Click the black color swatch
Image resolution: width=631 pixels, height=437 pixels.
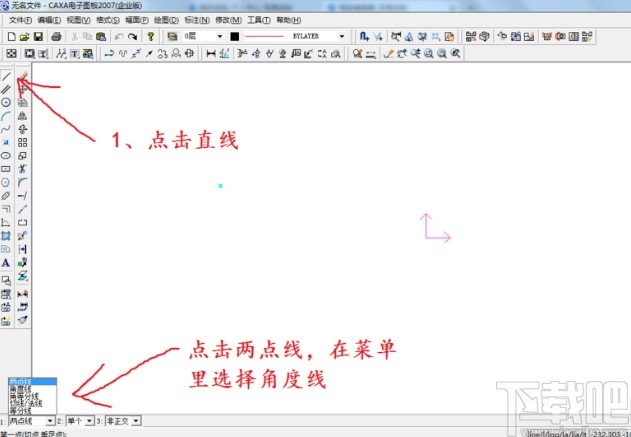[235, 37]
